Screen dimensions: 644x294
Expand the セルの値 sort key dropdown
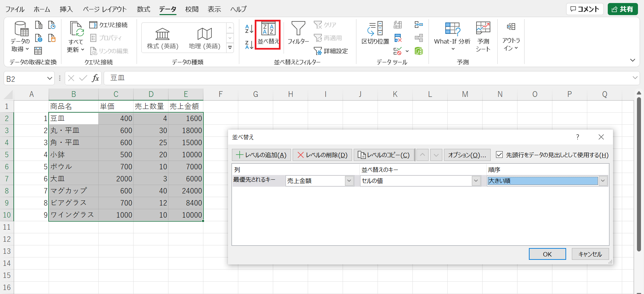click(x=476, y=181)
